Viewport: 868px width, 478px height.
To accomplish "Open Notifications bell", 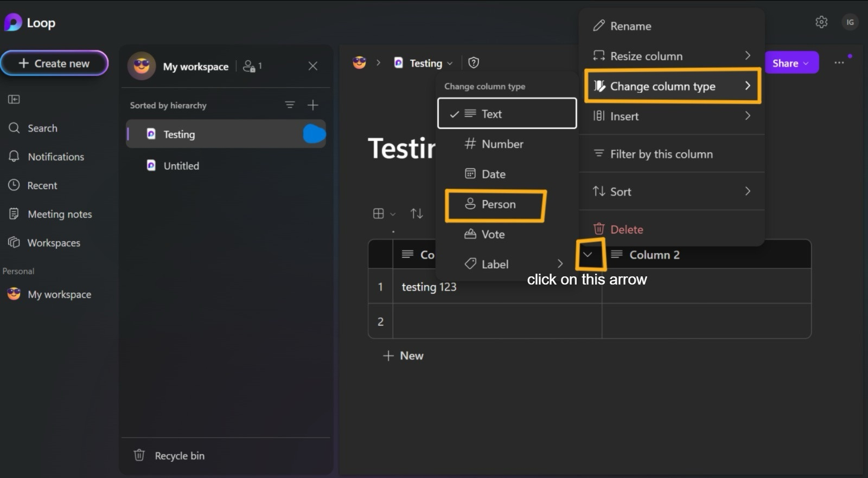I will 47,157.
